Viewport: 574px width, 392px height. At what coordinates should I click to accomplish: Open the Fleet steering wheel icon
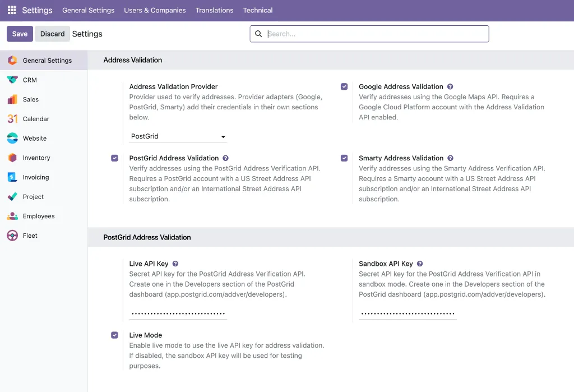(12, 236)
